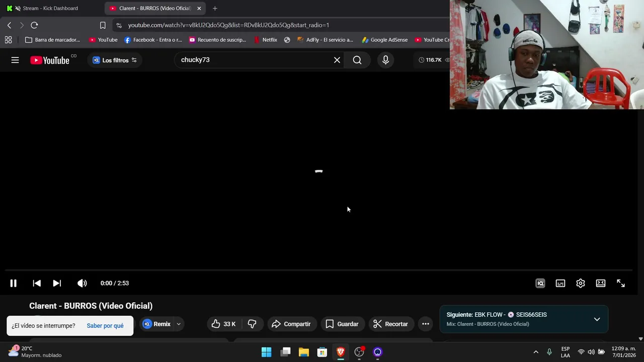Open the purple circle app in taskbar
Image resolution: width=644 pixels, height=362 pixels.
(378, 352)
